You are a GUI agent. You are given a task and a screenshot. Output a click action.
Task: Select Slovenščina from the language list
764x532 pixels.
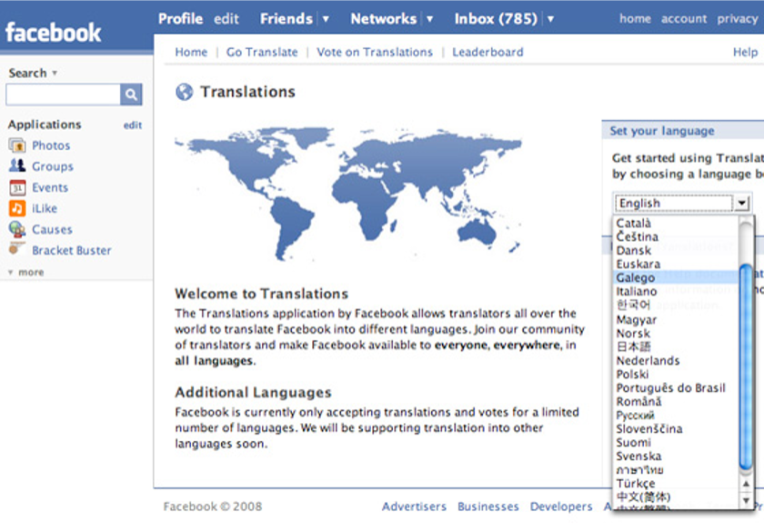tap(676, 428)
